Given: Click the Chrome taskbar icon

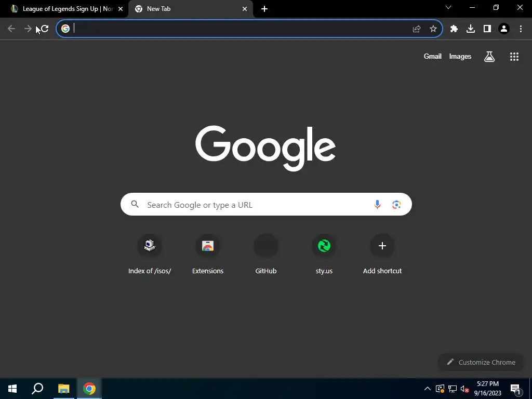Looking at the screenshot, I should coord(89,389).
